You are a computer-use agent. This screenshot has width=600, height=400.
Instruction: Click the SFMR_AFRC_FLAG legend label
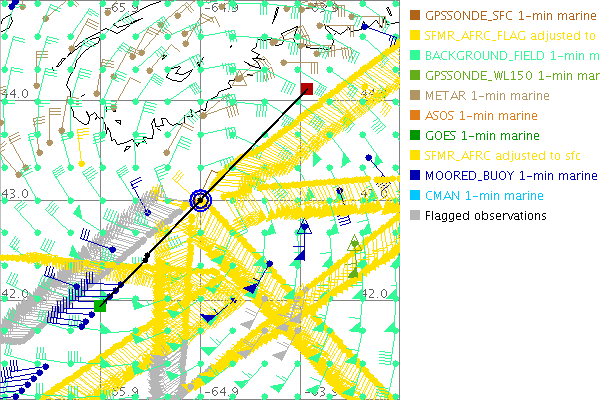point(511,36)
